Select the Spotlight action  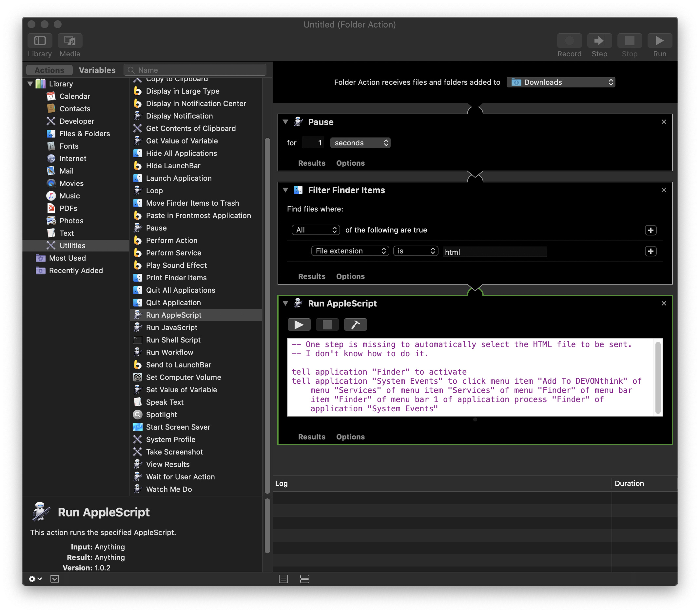(x=161, y=414)
